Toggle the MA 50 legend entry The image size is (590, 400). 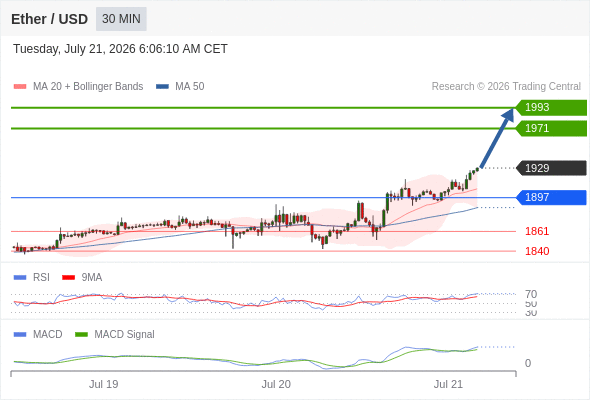[180, 87]
